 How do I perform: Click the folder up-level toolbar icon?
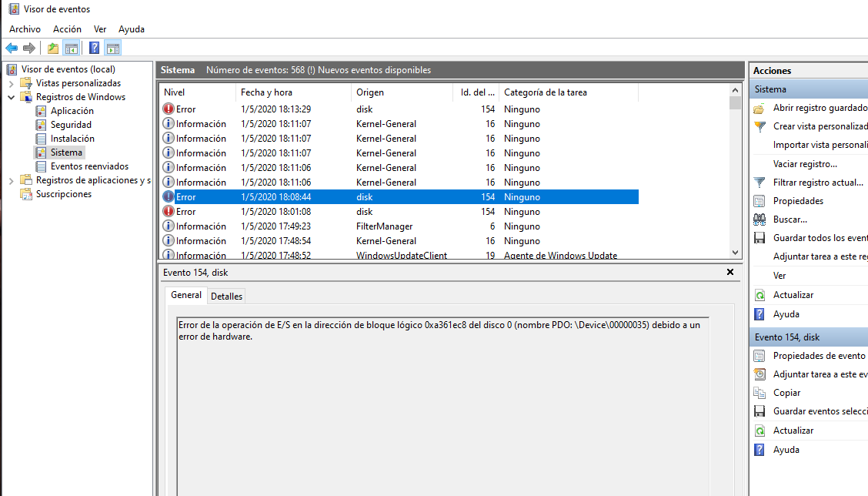point(52,49)
